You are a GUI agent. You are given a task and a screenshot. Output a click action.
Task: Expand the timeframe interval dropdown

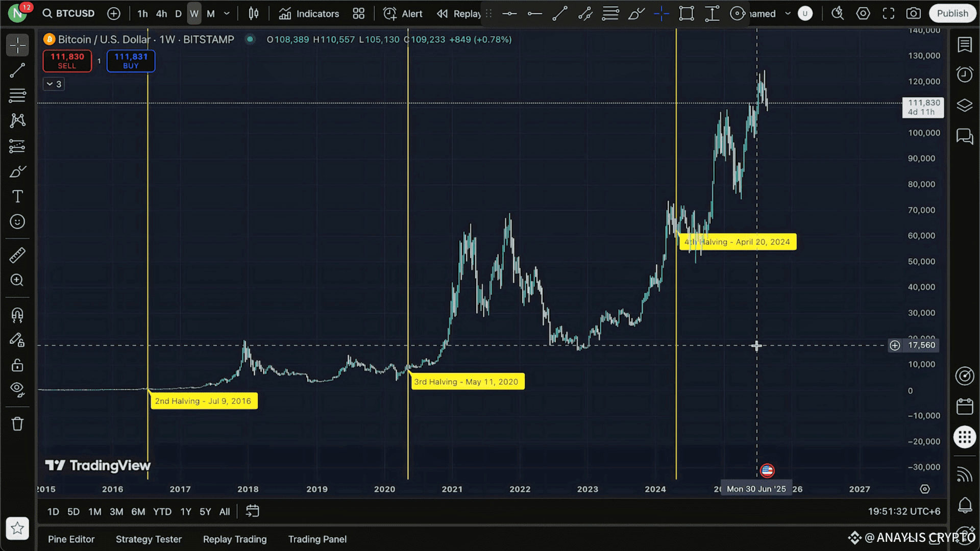227,14
